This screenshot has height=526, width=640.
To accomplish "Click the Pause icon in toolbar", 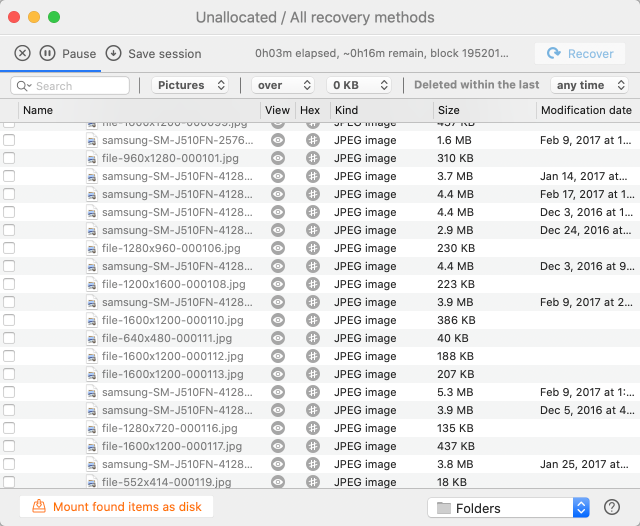I will (47, 53).
